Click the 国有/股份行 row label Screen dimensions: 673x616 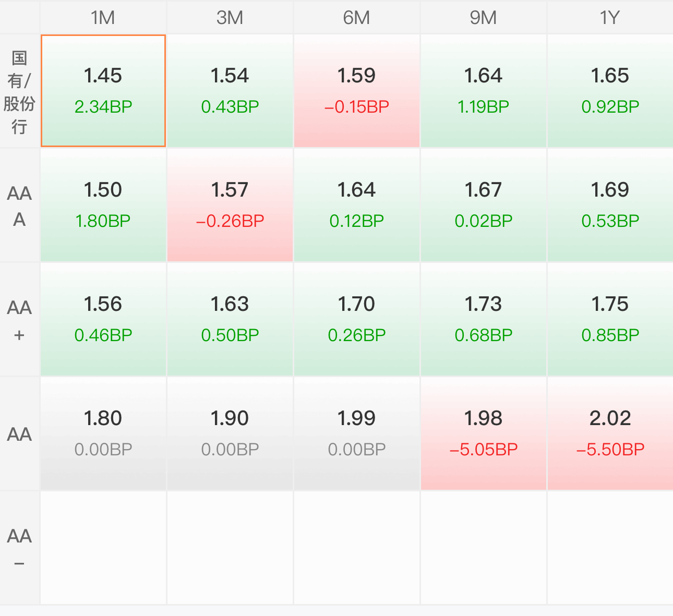(x=19, y=91)
